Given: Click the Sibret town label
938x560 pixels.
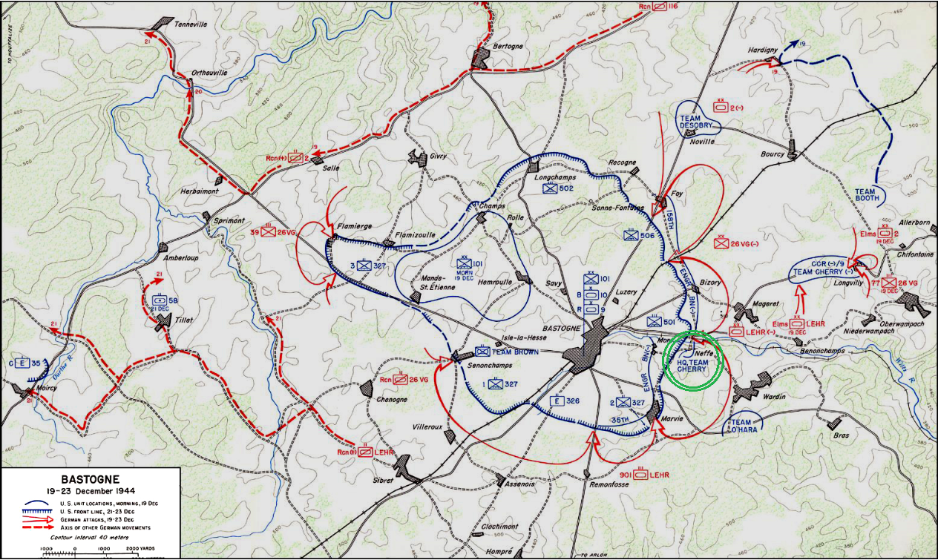Looking at the screenshot, I should coord(381,480).
